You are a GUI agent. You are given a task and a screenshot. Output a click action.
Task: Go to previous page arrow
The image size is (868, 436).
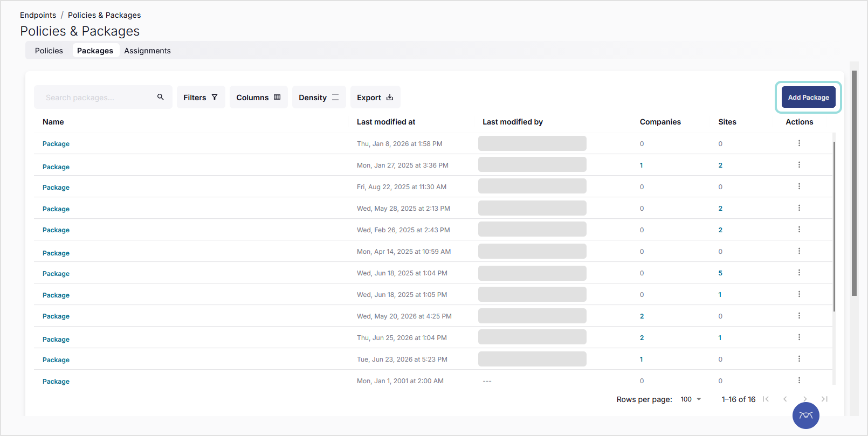tap(785, 399)
